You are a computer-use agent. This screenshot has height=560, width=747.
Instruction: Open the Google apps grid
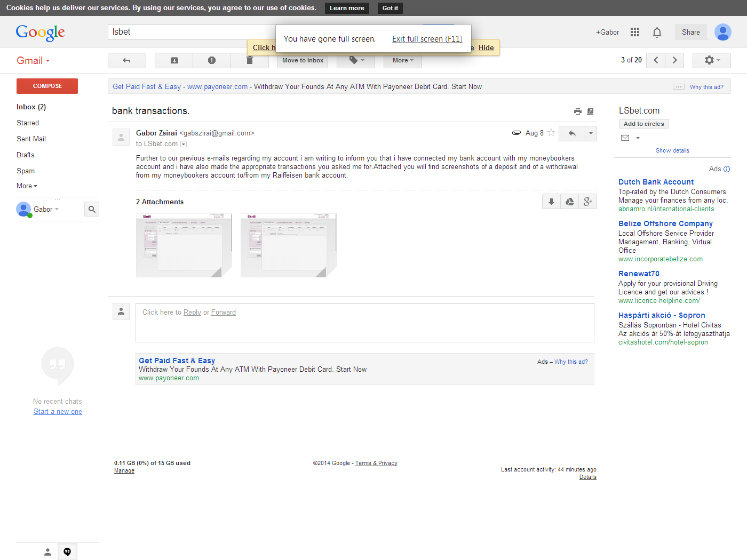[x=635, y=32]
